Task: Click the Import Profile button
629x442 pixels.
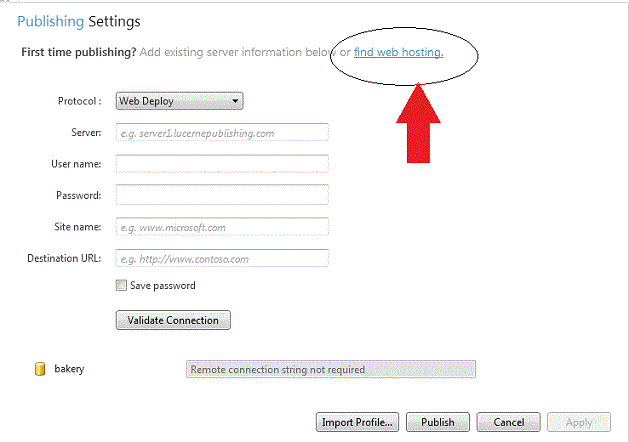Action: [357, 422]
